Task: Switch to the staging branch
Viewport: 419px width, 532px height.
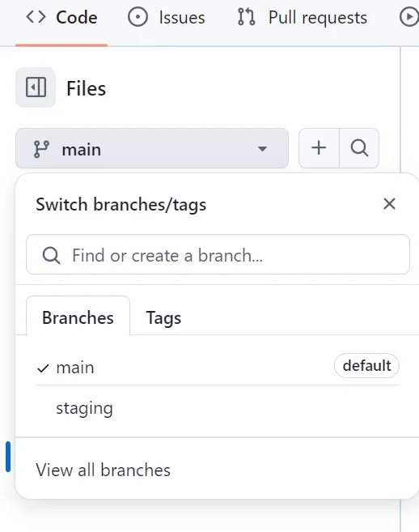Action: (218, 408)
